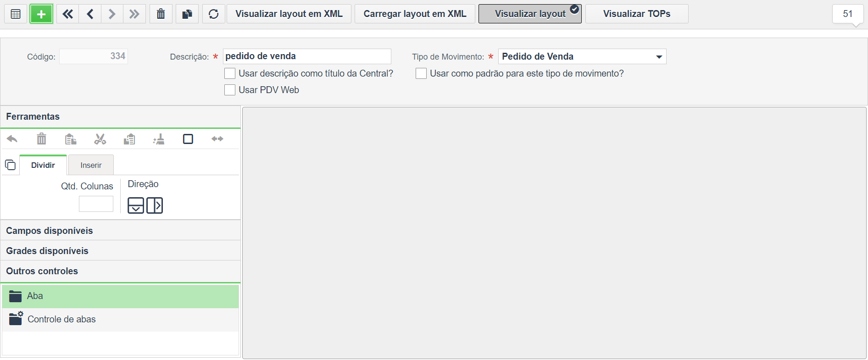Select the Dividir tab
The height and width of the screenshot is (360, 868).
coord(43,165)
